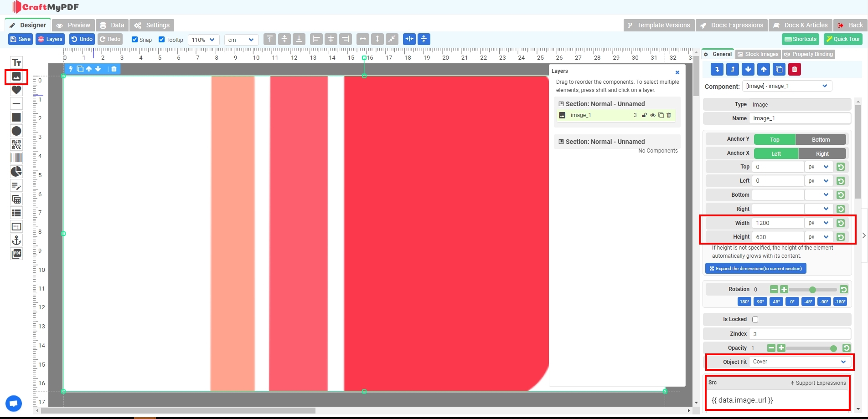Select the pie chart component tool
868x419 pixels.
coord(16,172)
